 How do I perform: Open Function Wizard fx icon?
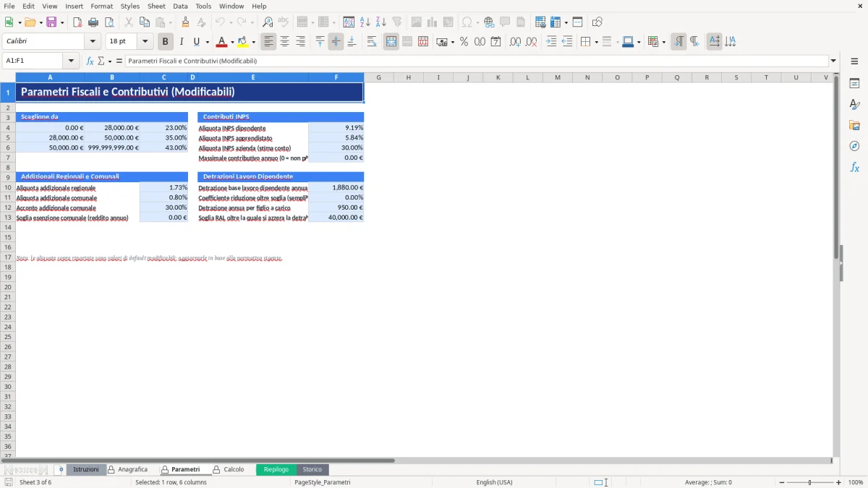(90, 61)
